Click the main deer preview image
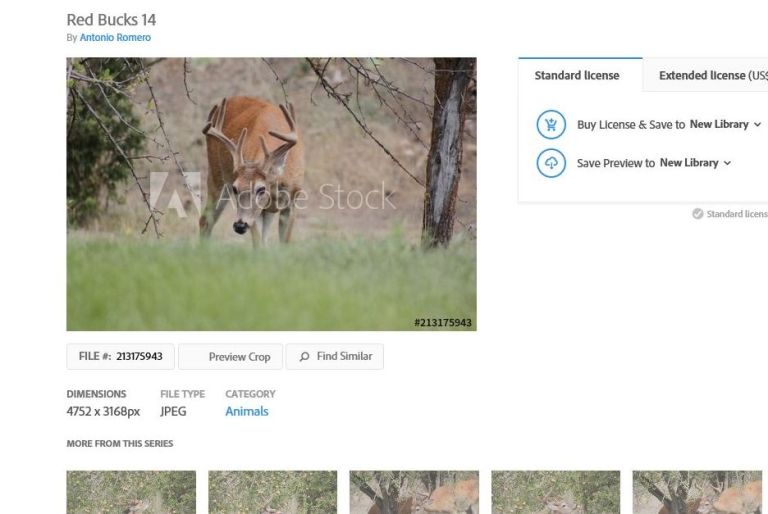 pyautogui.click(x=271, y=193)
